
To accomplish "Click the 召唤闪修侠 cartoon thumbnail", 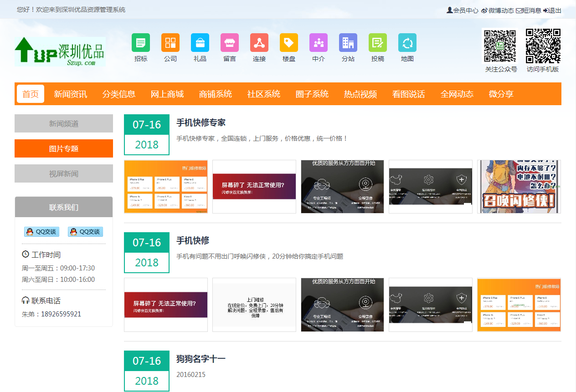I will tap(519, 187).
